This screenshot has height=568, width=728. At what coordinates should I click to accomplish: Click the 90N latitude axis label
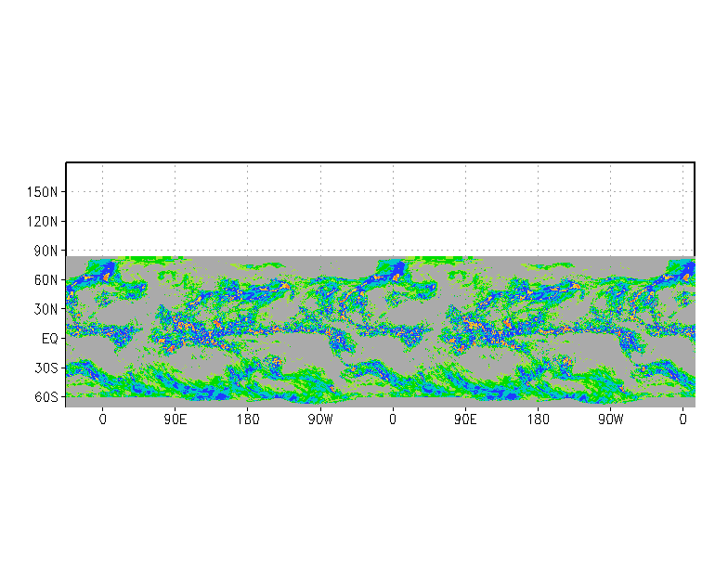pyautogui.click(x=46, y=251)
